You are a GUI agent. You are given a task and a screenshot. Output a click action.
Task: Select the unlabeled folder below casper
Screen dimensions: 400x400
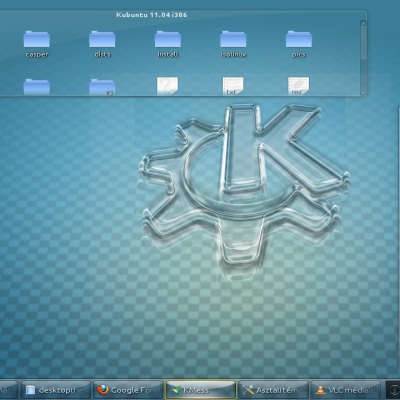[x=37, y=87]
